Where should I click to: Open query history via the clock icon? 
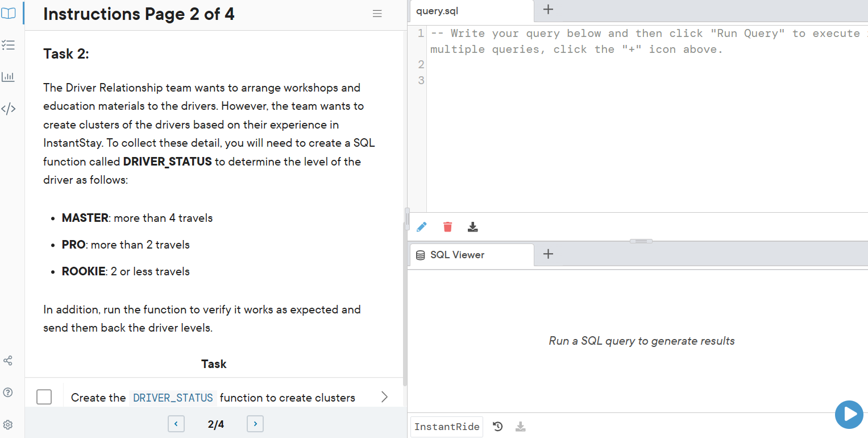tap(497, 426)
